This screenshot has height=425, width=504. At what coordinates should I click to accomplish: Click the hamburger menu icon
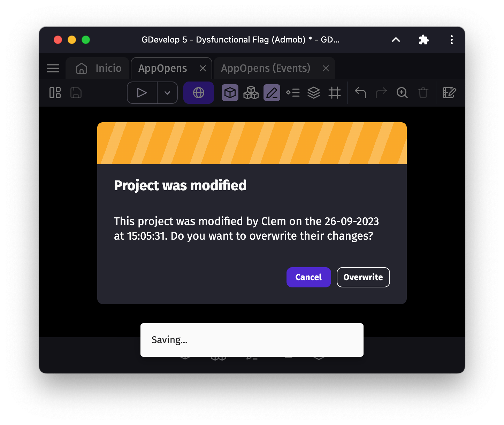(x=53, y=68)
